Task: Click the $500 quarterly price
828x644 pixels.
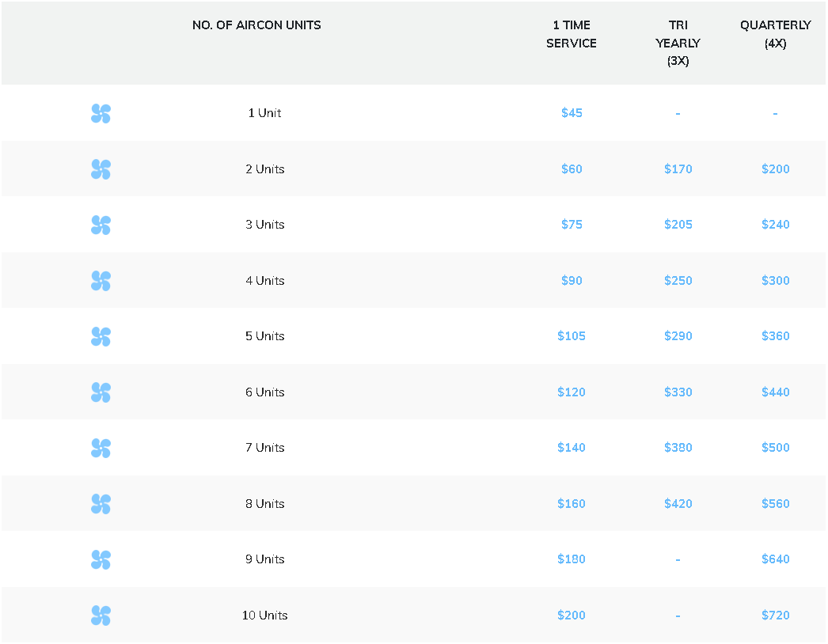Action: point(775,448)
